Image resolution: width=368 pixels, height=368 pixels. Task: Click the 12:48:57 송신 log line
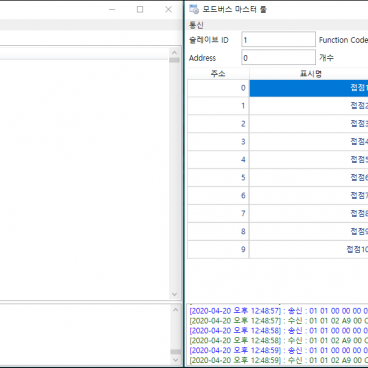(x=279, y=311)
